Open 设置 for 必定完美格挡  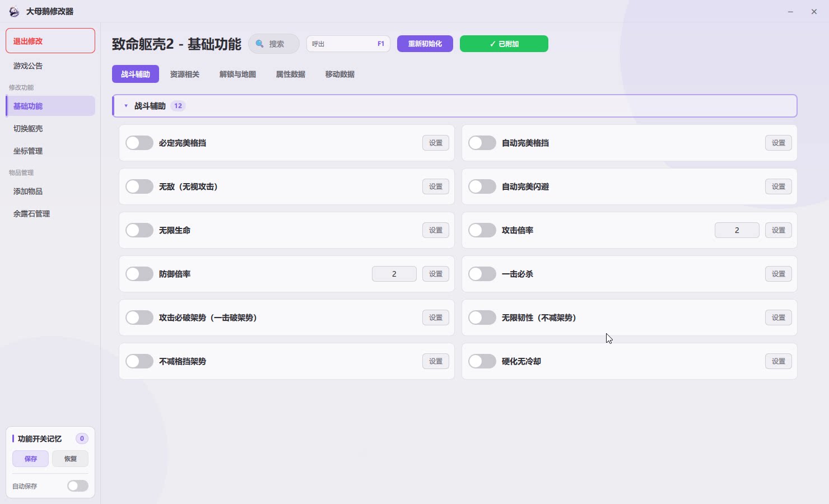tap(436, 143)
